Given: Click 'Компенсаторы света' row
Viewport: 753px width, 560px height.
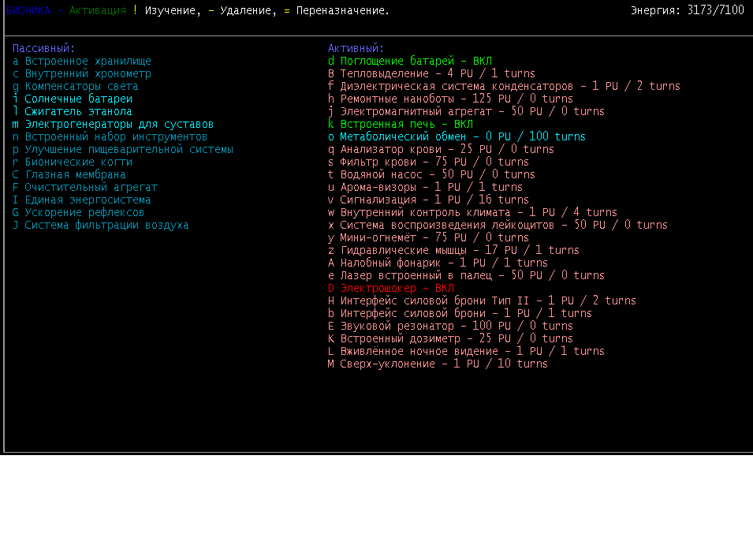Looking at the screenshot, I should tap(76, 87).
